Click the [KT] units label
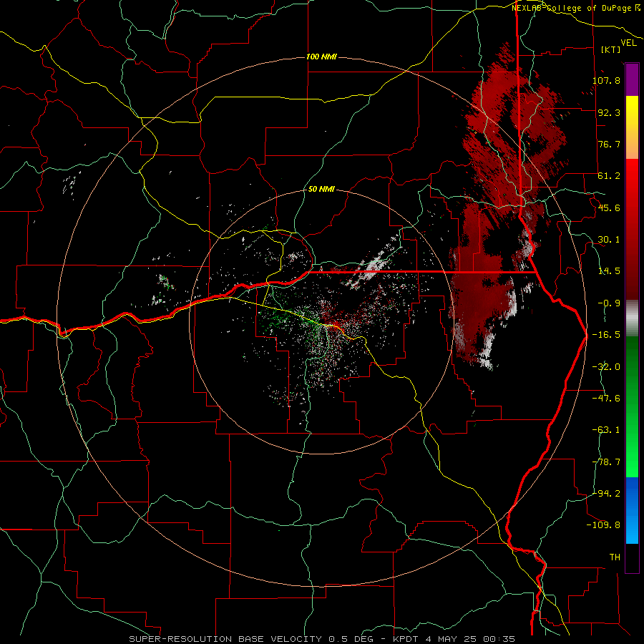The image size is (644, 644). 611,49
